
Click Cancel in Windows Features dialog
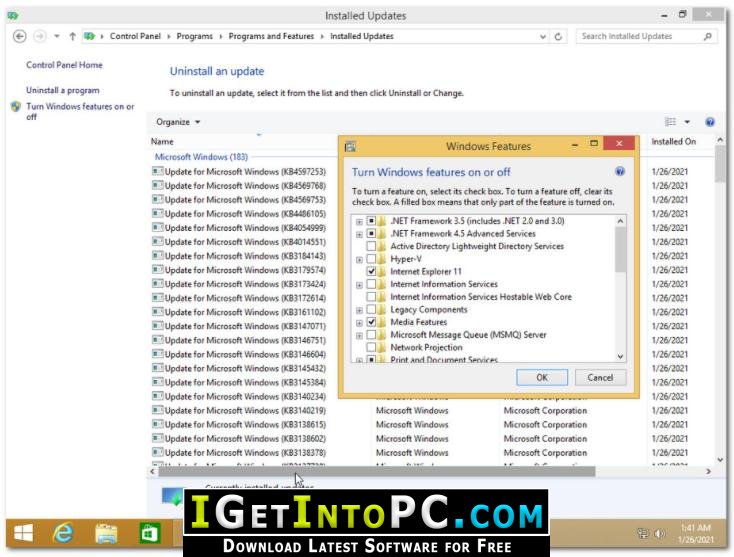click(x=600, y=377)
